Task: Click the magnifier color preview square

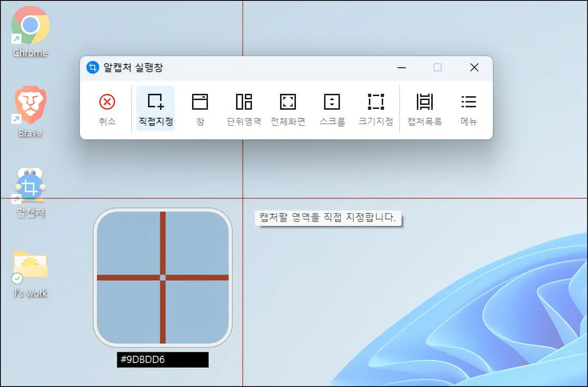Action: 162,278
